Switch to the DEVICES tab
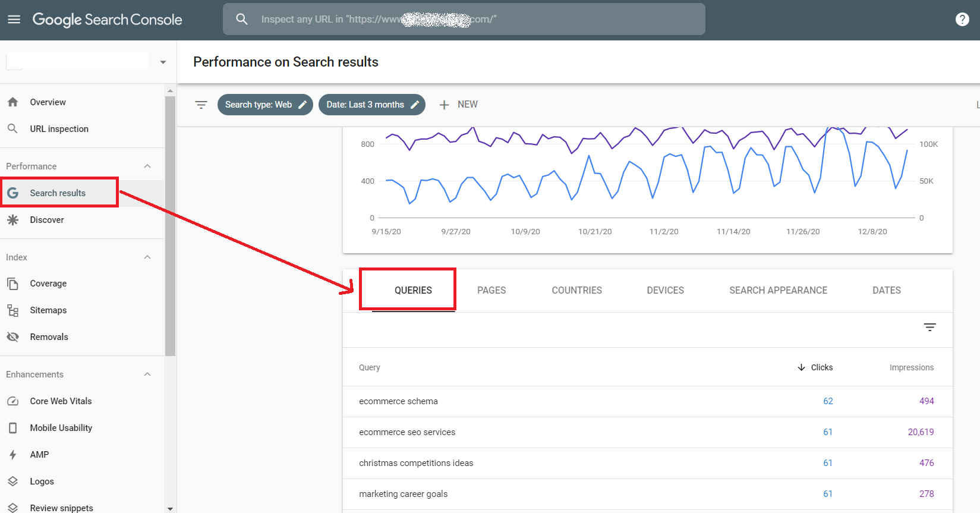980x513 pixels. [x=666, y=290]
